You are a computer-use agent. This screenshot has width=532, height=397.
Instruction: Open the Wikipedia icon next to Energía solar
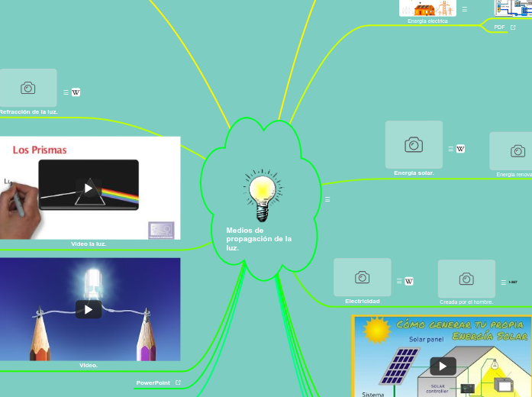460,149
